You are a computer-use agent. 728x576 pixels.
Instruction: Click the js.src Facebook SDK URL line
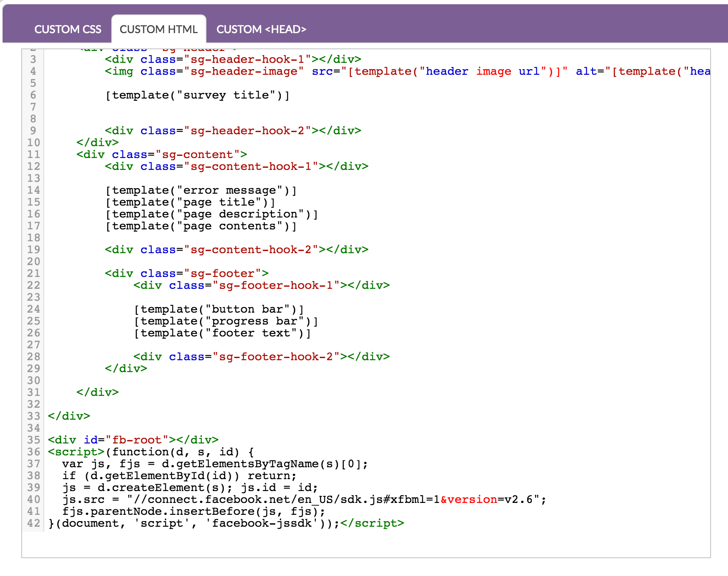[305, 500]
